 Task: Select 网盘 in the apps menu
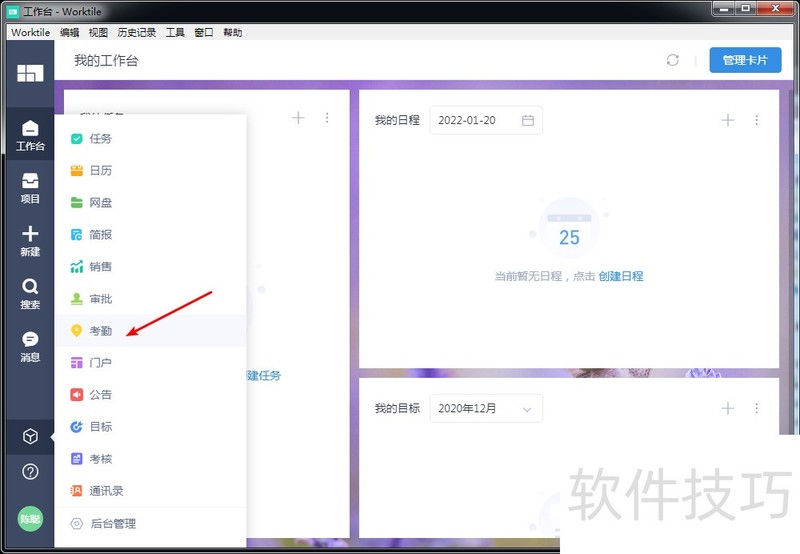point(151,203)
